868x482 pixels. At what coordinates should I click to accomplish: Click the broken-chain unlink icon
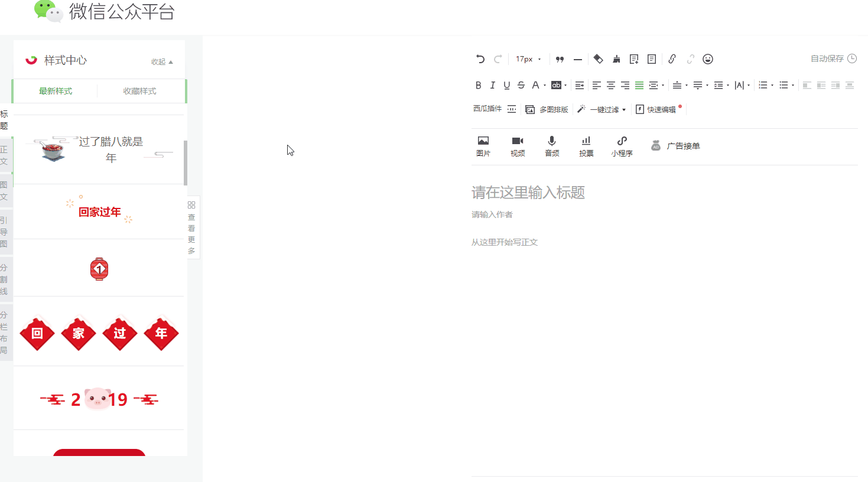tap(690, 59)
